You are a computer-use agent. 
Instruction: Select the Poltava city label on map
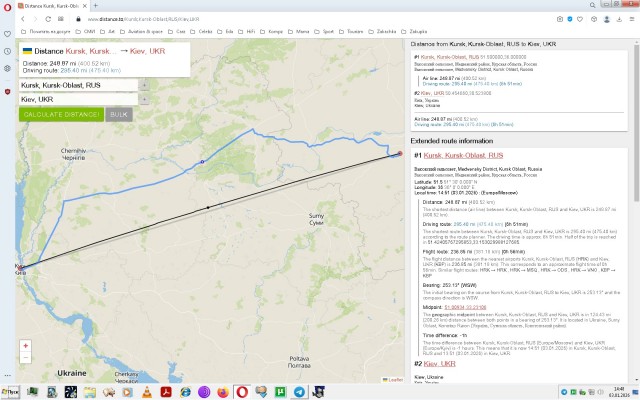(x=299, y=362)
